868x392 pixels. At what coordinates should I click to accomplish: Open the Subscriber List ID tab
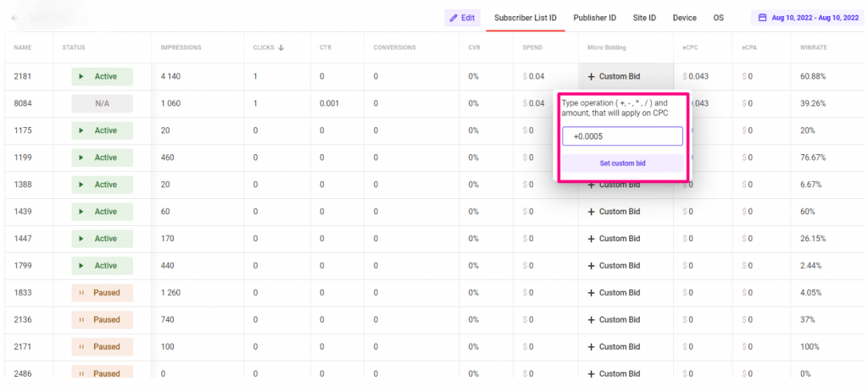526,18
